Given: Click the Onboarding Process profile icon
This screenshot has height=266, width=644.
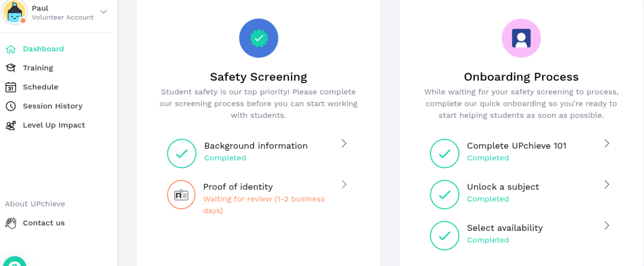Looking at the screenshot, I should pyautogui.click(x=521, y=38).
